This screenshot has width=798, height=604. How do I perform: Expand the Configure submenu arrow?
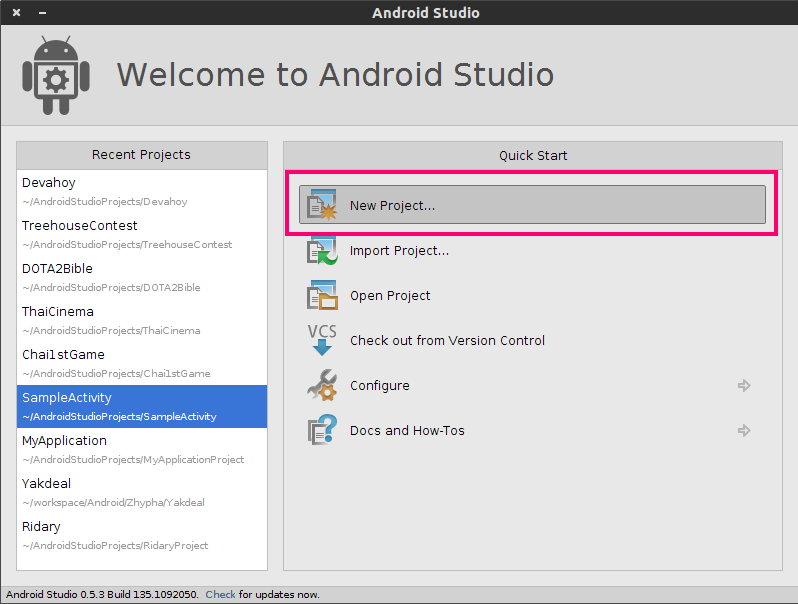[x=744, y=386]
